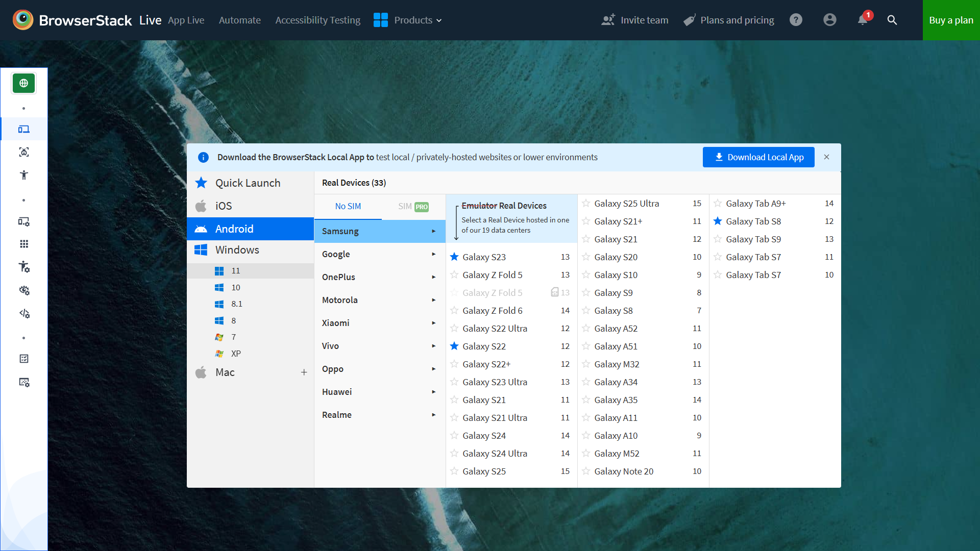
Task: Favorite the Galaxy S24 star
Action: click(454, 435)
